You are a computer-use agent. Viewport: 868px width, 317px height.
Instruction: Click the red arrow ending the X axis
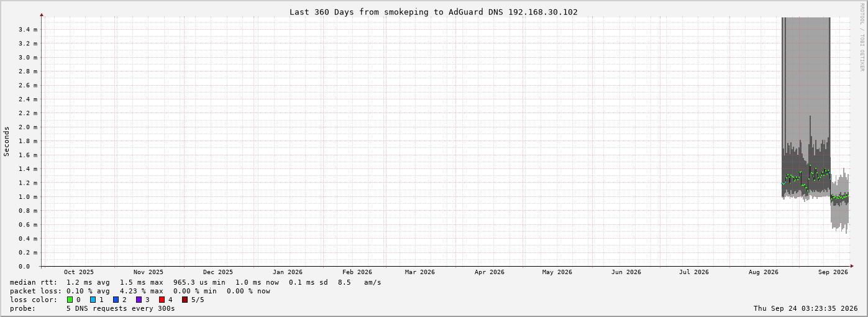(x=852, y=266)
